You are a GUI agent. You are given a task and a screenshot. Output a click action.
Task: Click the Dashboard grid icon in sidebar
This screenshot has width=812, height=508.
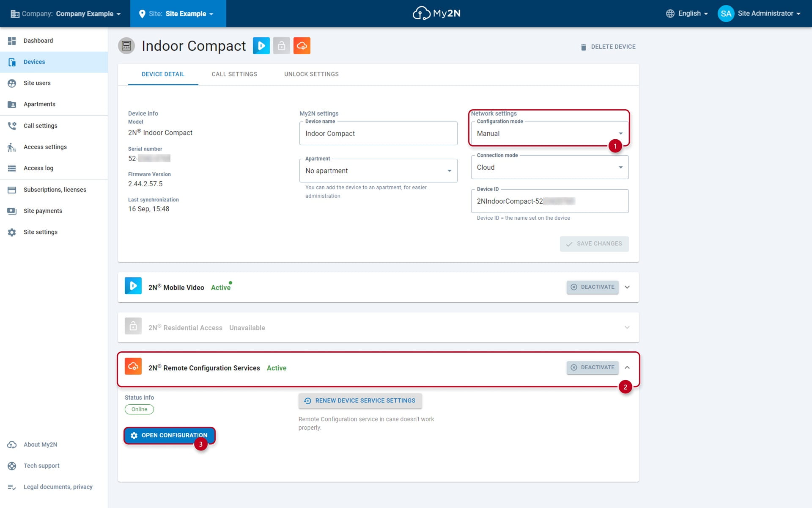[12, 41]
